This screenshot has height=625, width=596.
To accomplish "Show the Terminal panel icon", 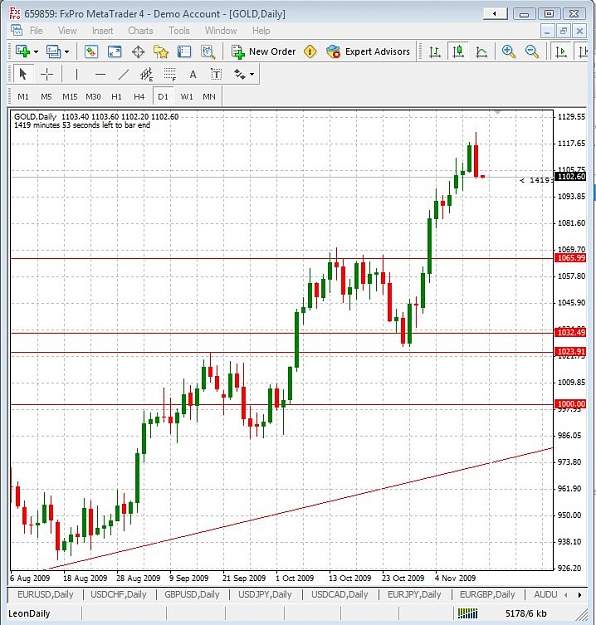I will coord(184,51).
